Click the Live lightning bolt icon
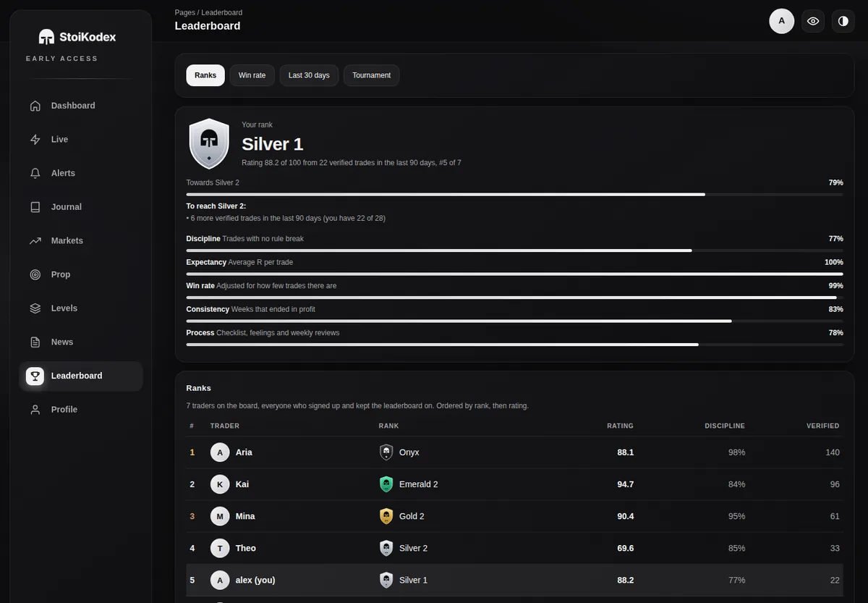 pos(35,140)
